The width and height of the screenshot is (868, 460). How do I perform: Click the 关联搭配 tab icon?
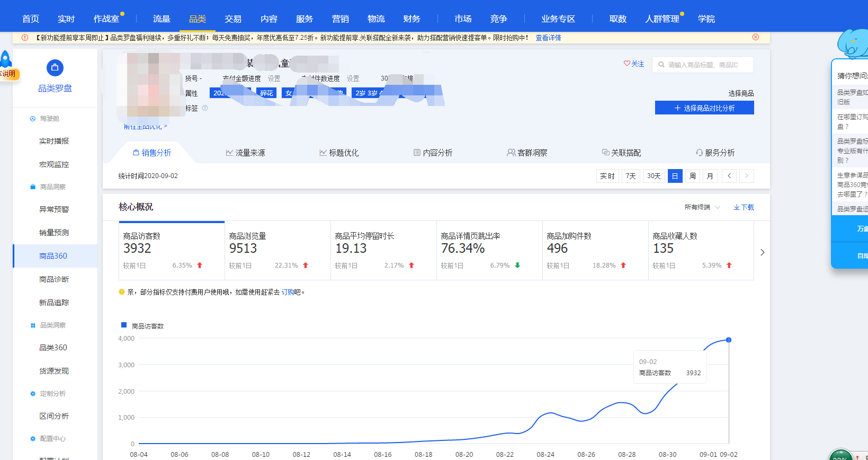pos(605,153)
